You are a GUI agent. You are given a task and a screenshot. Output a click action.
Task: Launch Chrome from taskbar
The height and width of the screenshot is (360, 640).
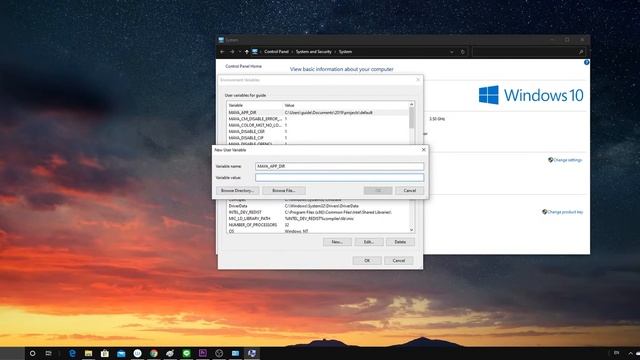(x=154, y=353)
